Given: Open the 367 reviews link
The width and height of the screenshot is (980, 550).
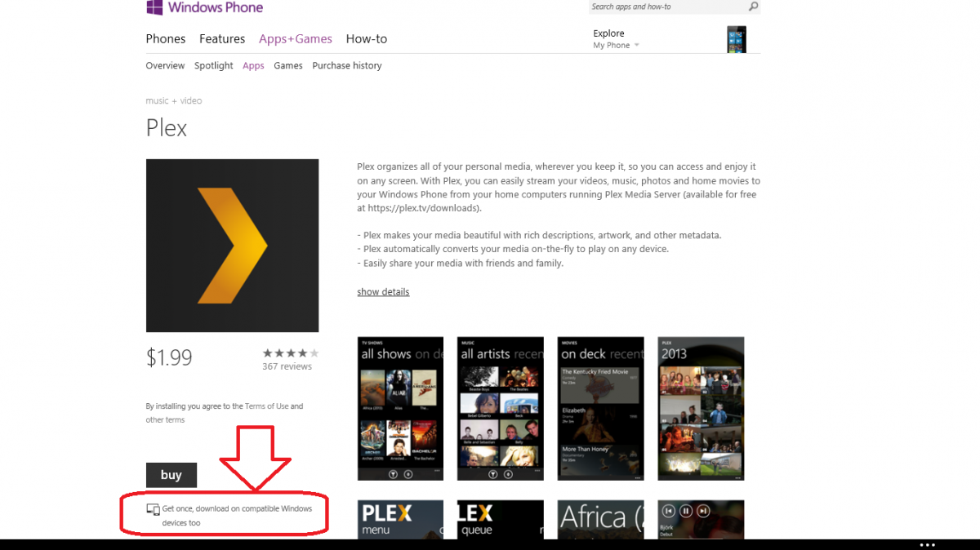Looking at the screenshot, I should [287, 367].
